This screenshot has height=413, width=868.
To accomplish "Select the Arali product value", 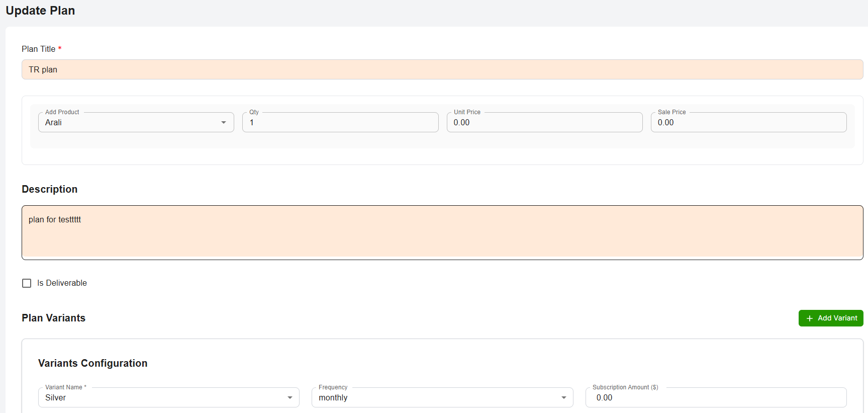I will [54, 123].
